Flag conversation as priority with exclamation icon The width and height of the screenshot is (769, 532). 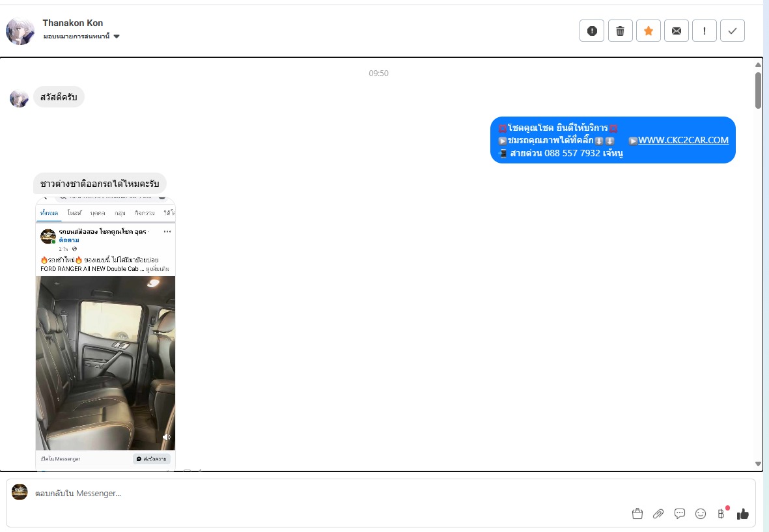pyautogui.click(x=705, y=31)
